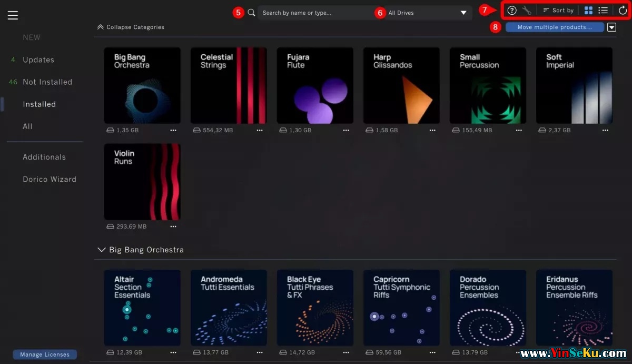
Task: Open the Sort by menu
Action: (558, 11)
